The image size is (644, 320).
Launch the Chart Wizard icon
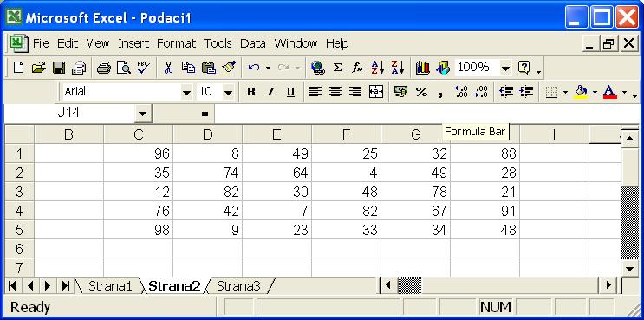[423, 68]
